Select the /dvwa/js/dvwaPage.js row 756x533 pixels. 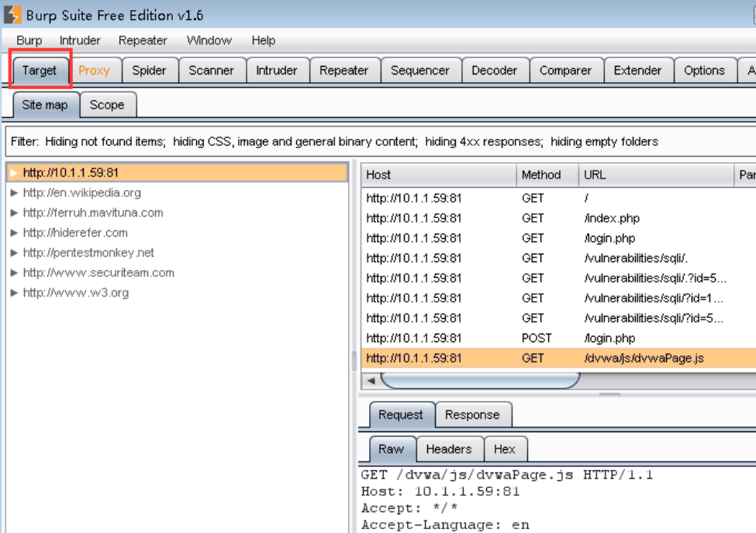click(x=558, y=358)
